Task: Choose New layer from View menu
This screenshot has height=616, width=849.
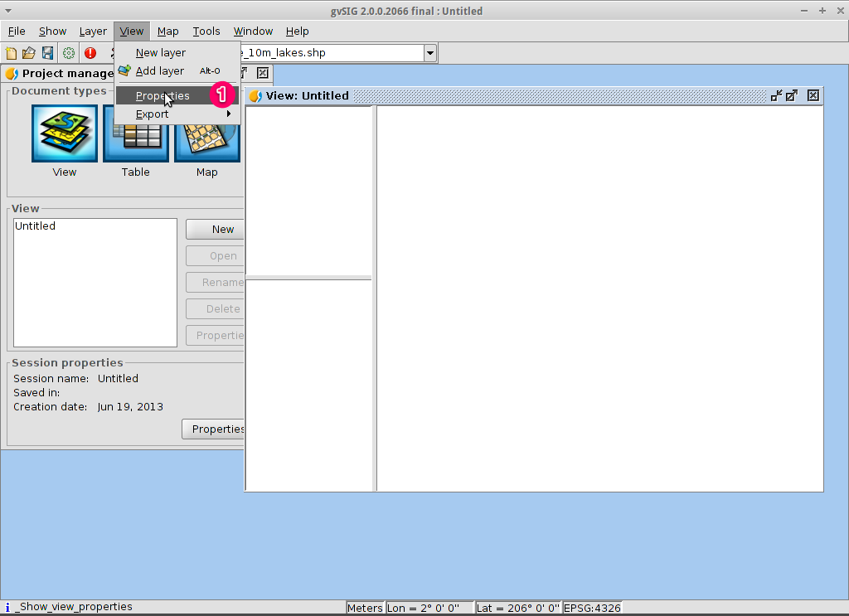Action: 177,52
